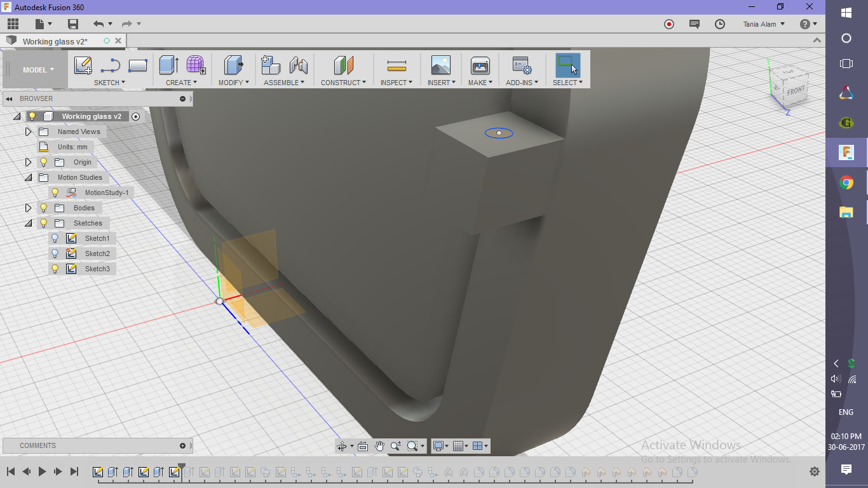Expand the Bodies folder

[x=28, y=208]
